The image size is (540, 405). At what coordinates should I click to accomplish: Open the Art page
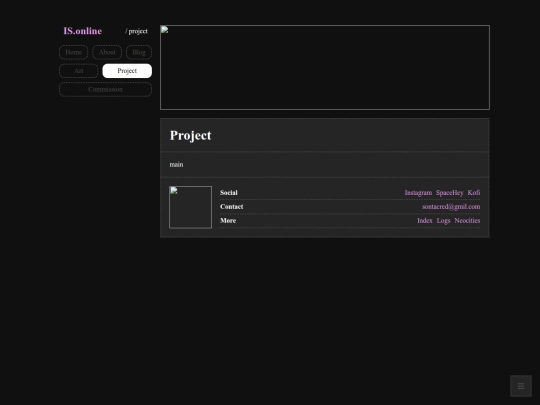click(79, 71)
